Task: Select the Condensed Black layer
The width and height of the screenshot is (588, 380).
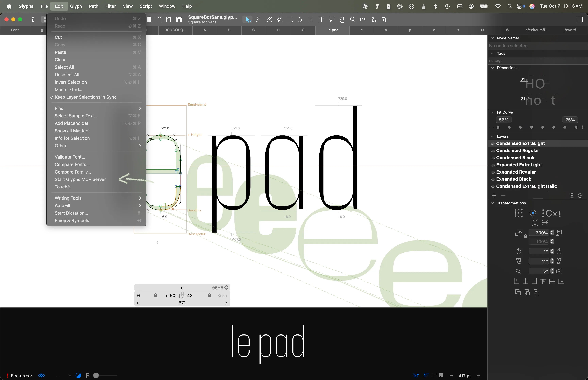Action: click(x=515, y=158)
